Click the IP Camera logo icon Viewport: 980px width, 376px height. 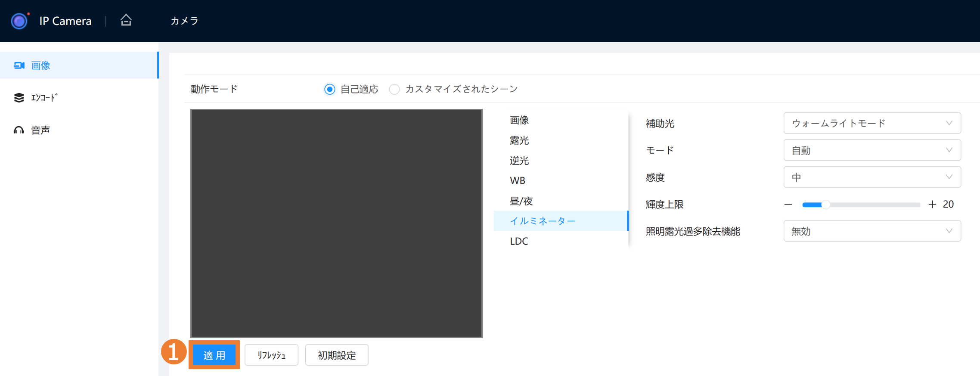tap(19, 21)
